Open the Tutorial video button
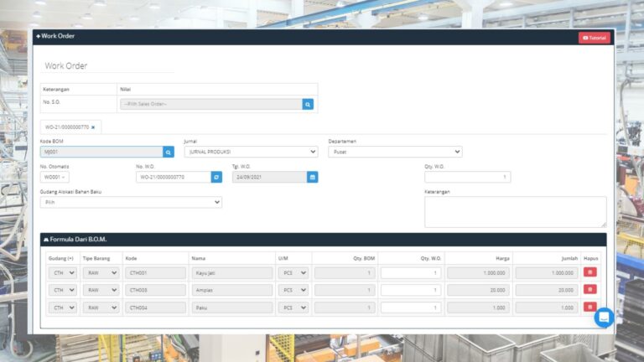The width and height of the screenshot is (644, 362). coord(594,38)
